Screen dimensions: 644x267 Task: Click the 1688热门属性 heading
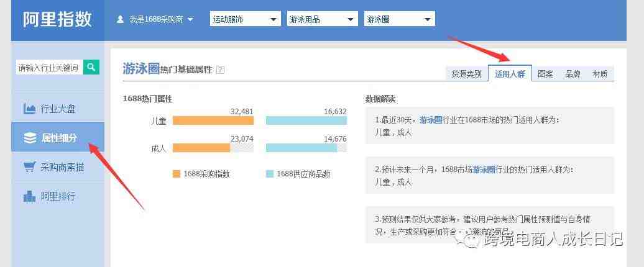click(147, 99)
